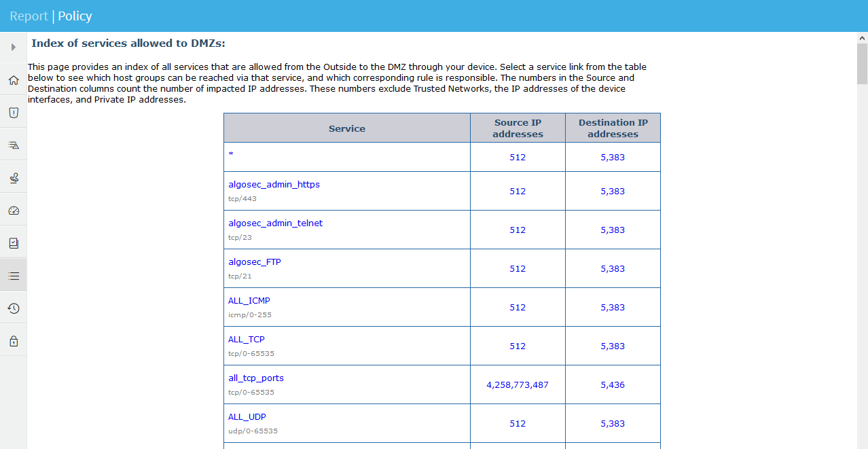The width and height of the screenshot is (868, 449).
Task: Open the all_tcp_ports service link
Action: tap(255, 378)
